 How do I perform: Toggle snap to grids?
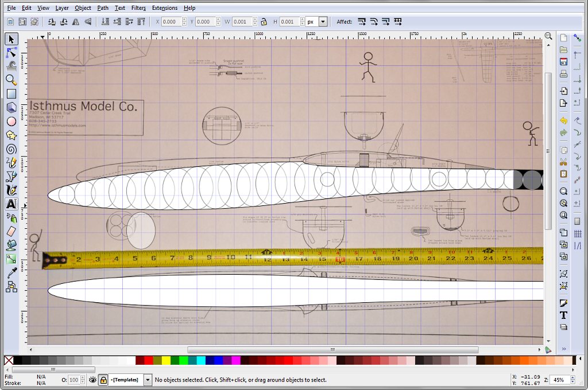pos(578,234)
